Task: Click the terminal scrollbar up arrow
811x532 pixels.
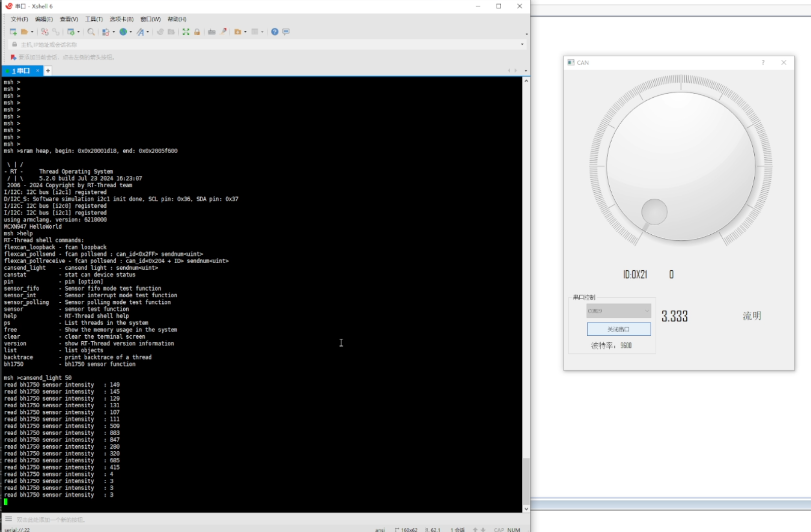Action: (x=526, y=81)
